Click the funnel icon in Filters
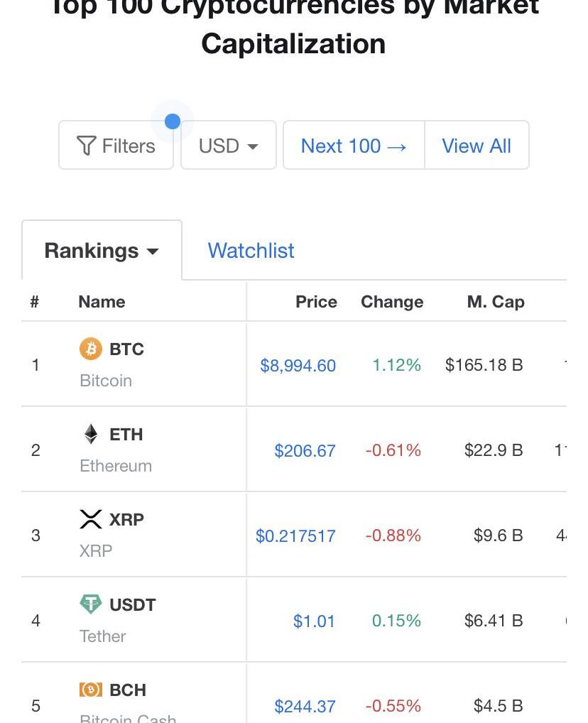 (x=86, y=146)
